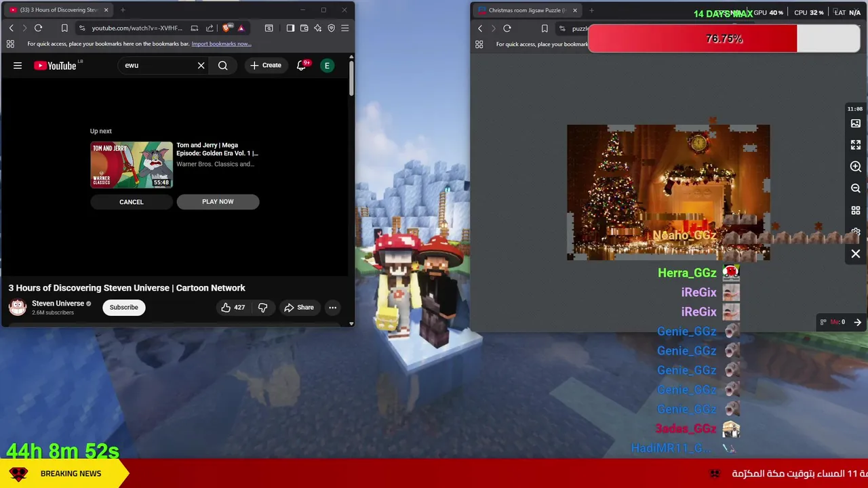Click the Tom and Jerry Mega Episode title
The width and height of the screenshot is (868, 488).
217,149
